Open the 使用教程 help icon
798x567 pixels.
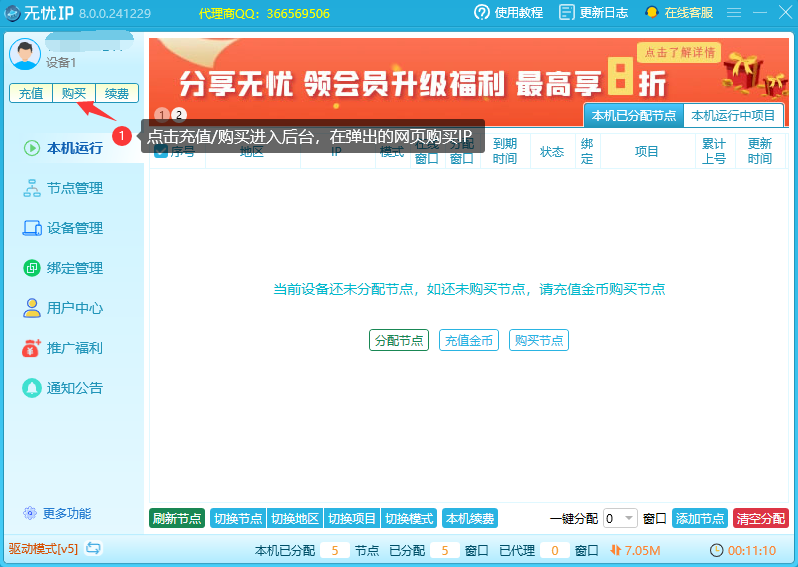pyautogui.click(x=481, y=13)
